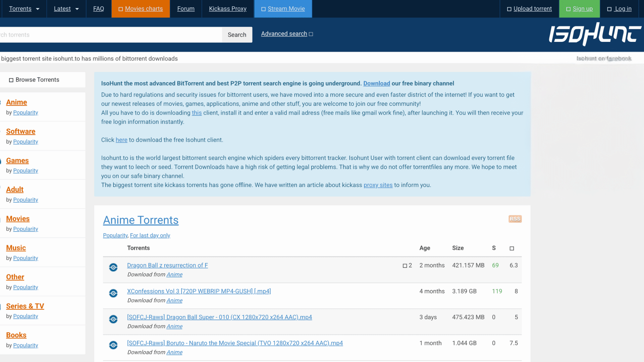The image size is (644, 362).
Task: Click the torrent icon beside Dragon Ball Super 010
Action: point(113,319)
